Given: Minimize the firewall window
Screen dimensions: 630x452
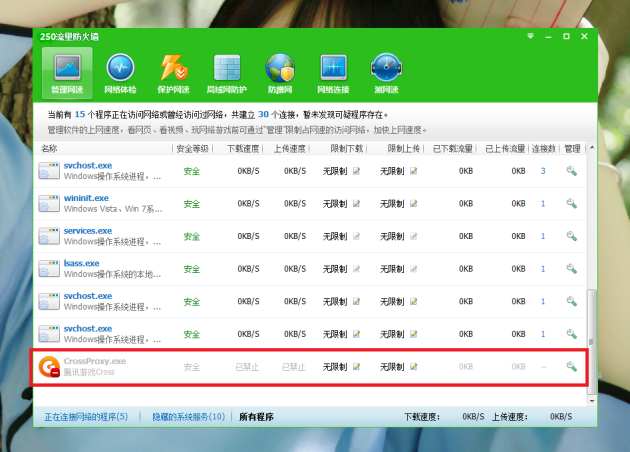Looking at the screenshot, I should tap(548, 37).
